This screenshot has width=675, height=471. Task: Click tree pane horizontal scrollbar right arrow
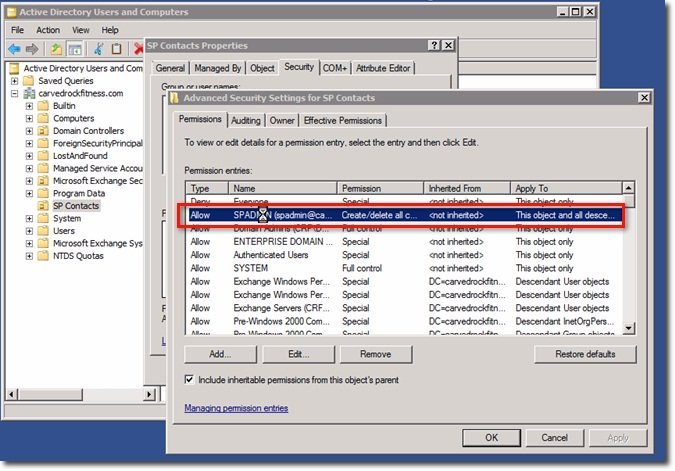pos(149,394)
